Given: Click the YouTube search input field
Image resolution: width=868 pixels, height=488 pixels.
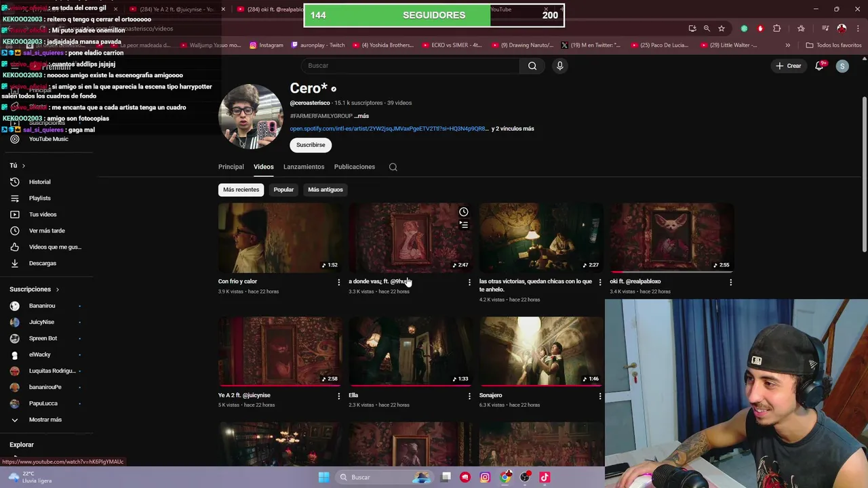Looking at the screenshot, I should click(410, 66).
